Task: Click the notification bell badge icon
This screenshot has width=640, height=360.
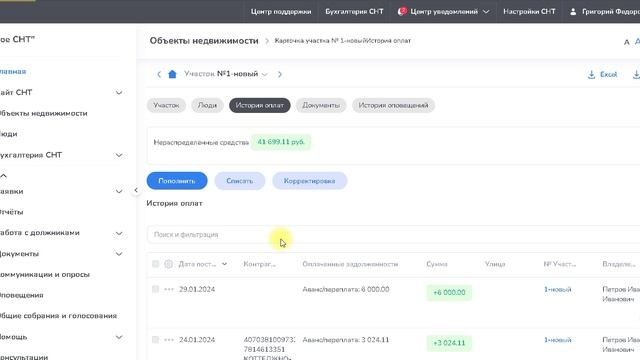Action: (x=402, y=11)
